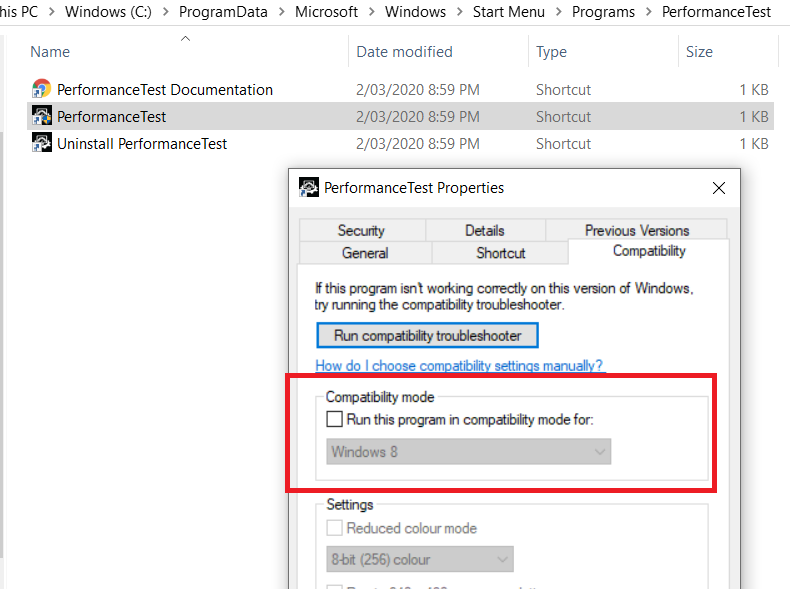790x589 pixels.
Task: Click PerformanceTest folder in breadcrumb
Action: coord(716,12)
